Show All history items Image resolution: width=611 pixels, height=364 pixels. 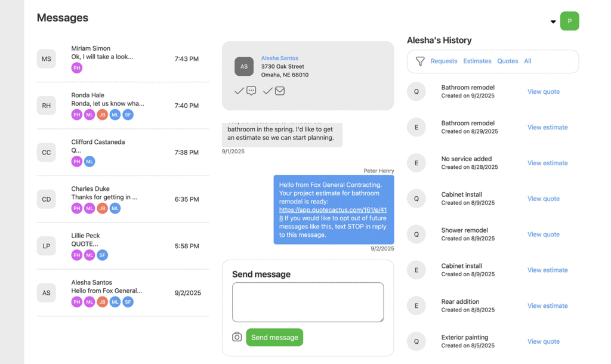(527, 61)
